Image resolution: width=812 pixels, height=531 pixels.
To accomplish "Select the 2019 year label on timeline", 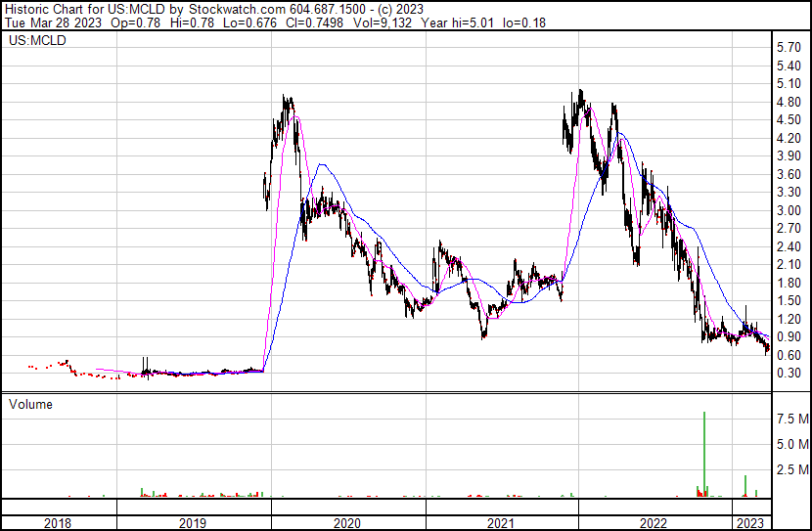I will 194,523.
